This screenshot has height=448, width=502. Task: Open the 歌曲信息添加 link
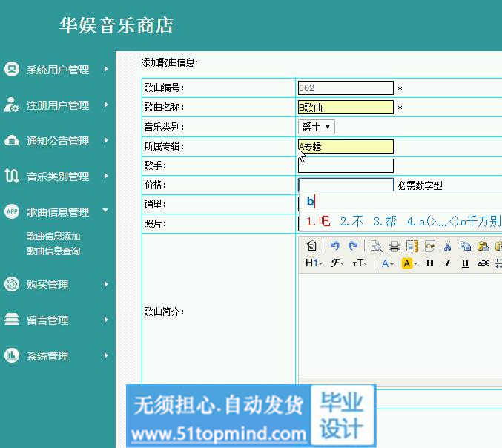point(53,237)
